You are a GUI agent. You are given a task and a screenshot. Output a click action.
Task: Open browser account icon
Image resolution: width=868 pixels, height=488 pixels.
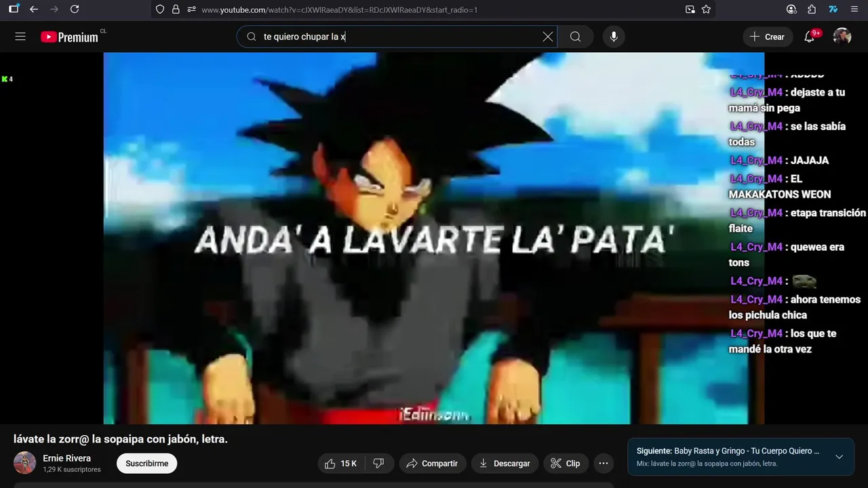click(x=791, y=9)
